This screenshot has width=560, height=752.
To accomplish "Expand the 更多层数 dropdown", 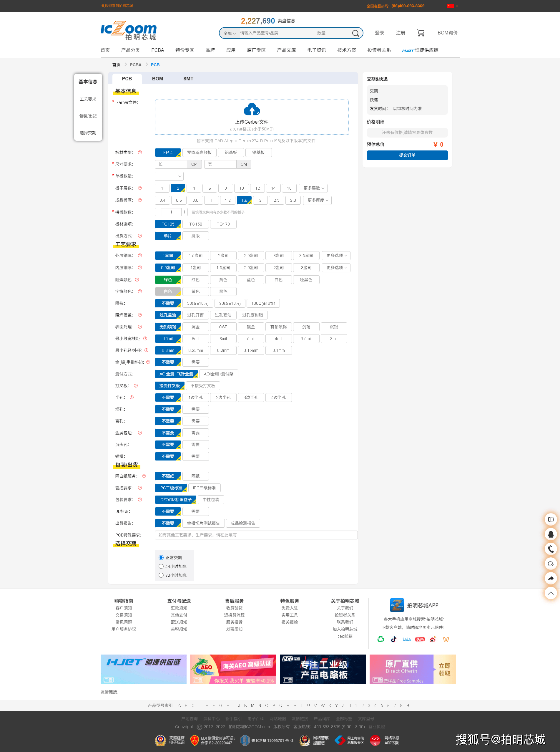I will (313, 188).
